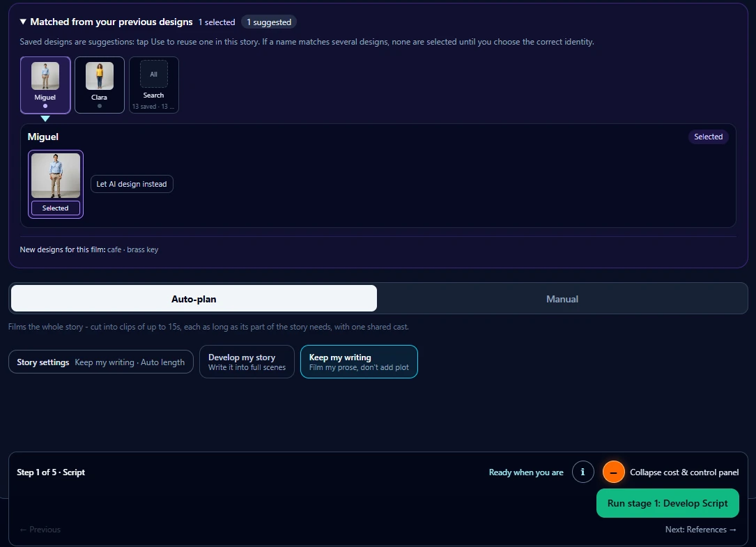Run stage 1: Develop Script
The height and width of the screenshot is (547, 756).
(x=668, y=503)
